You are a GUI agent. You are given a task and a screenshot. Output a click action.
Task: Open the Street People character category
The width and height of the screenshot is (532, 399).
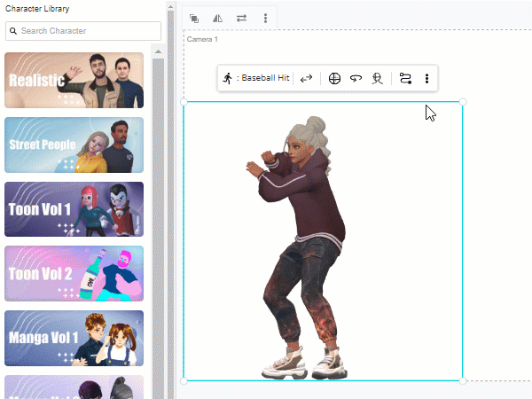pos(74,145)
